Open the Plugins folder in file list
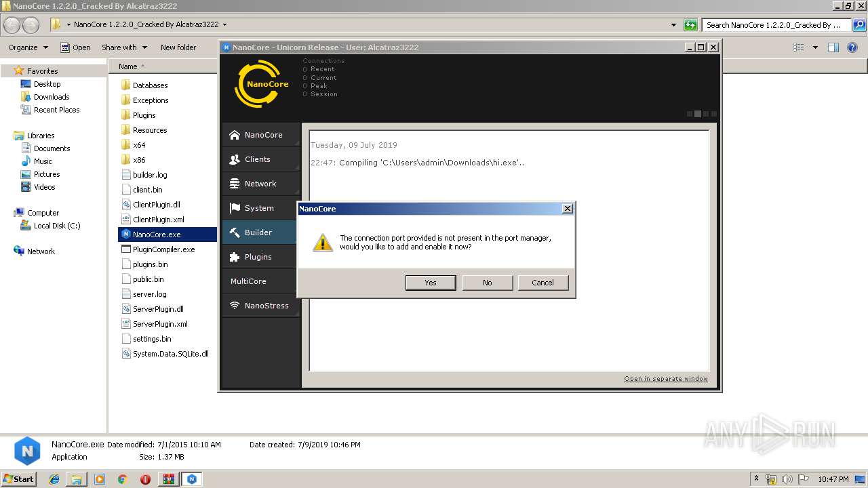This screenshot has width=868, height=488. pyautogui.click(x=138, y=115)
